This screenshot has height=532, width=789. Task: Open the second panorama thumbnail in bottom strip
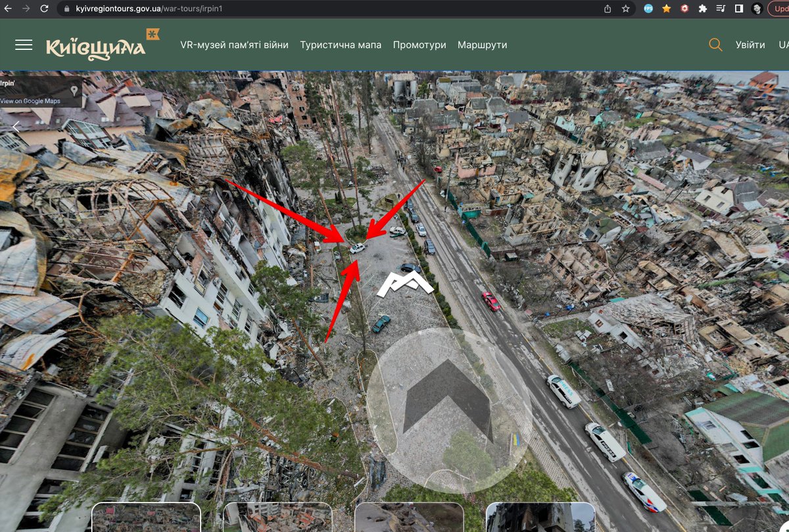[277, 517]
